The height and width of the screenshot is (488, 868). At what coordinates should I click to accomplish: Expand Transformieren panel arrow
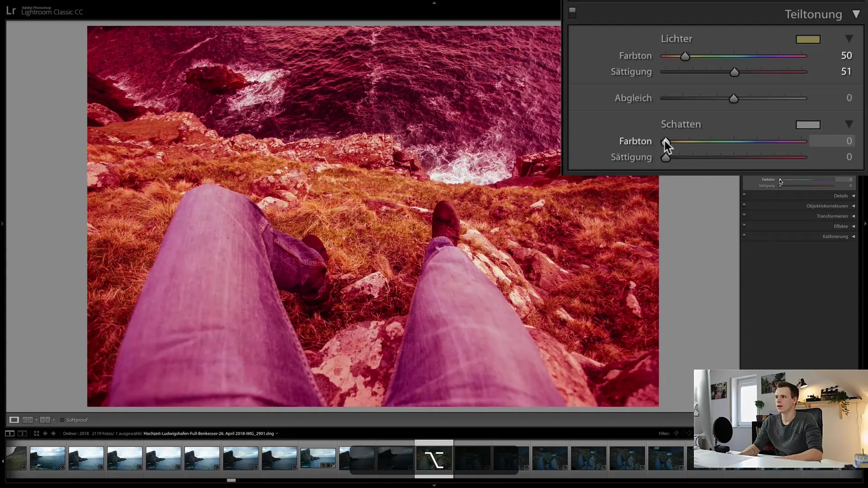(854, 216)
